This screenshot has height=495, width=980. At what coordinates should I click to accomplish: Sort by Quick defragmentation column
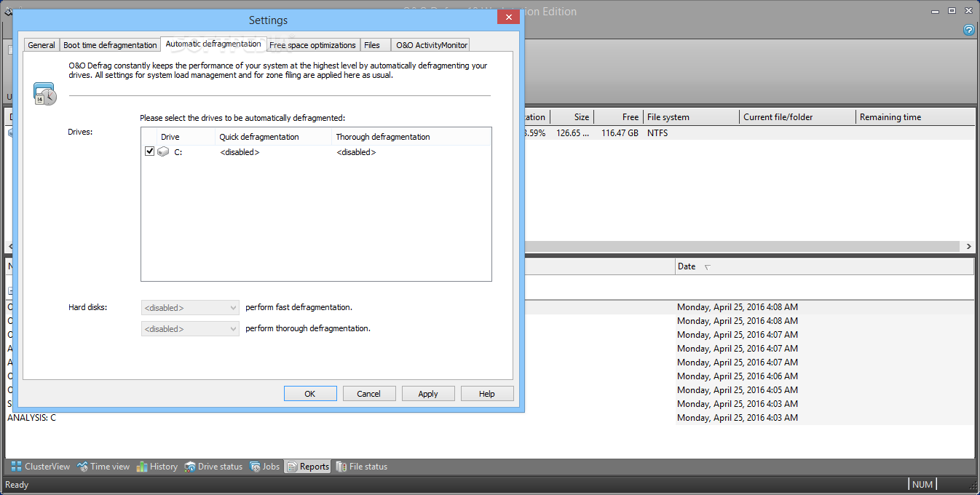coord(274,137)
